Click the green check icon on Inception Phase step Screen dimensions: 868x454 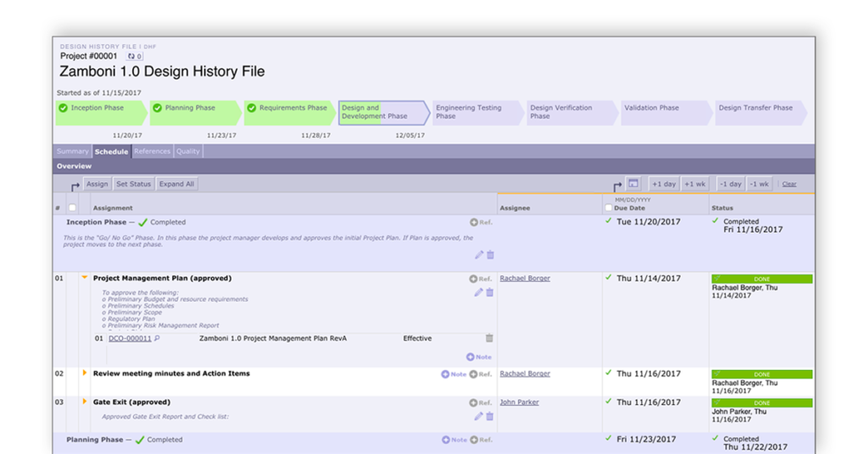point(63,108)
